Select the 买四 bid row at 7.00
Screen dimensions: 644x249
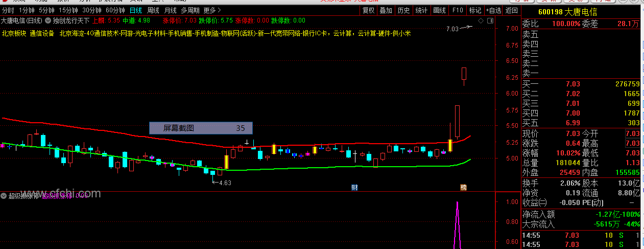tap(581, 113)
